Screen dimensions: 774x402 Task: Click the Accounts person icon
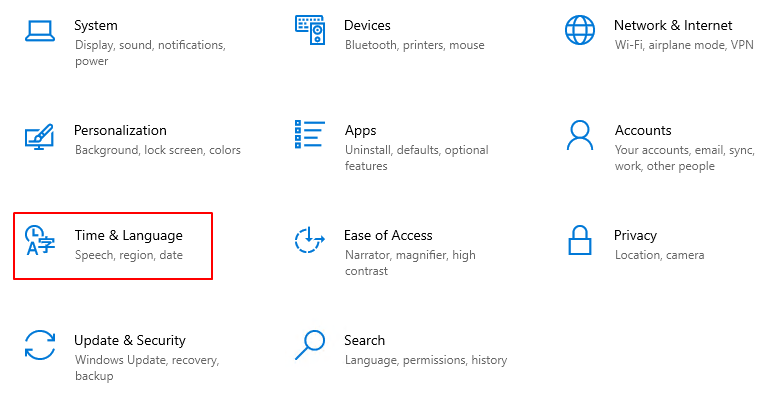click(x=580, y=134)
